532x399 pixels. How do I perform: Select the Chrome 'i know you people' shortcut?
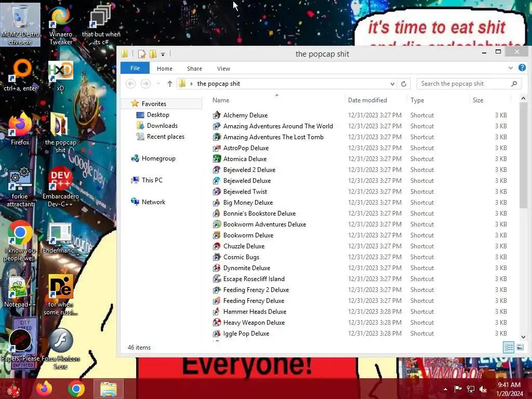coord(20,241)
